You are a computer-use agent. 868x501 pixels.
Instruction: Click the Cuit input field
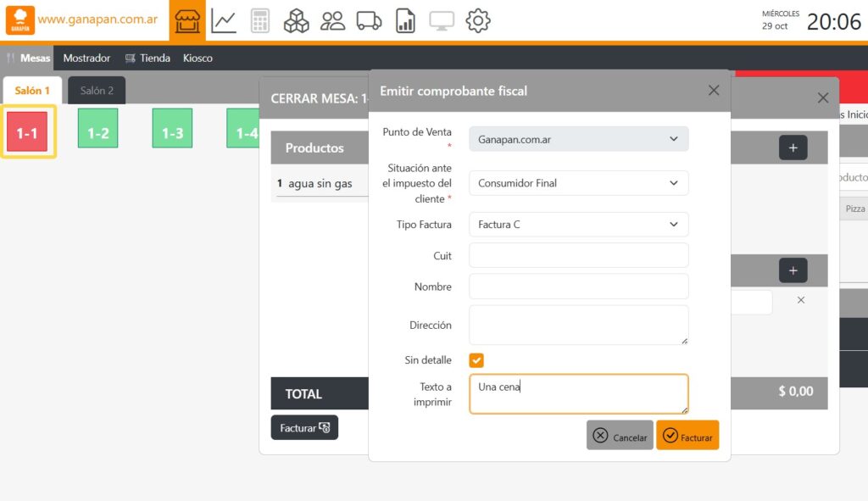click(578, 256)
